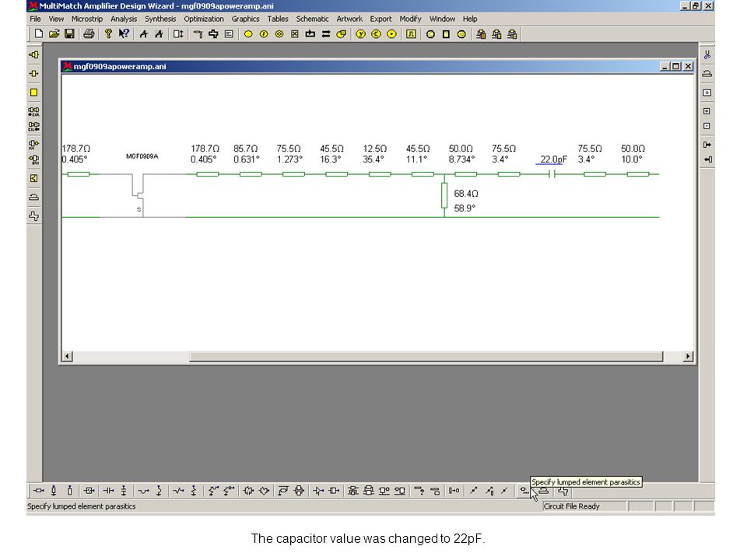The height and width of the screenshot is (560, 747).
Task: Open the File menu
Action: click(x=35, y=19)
